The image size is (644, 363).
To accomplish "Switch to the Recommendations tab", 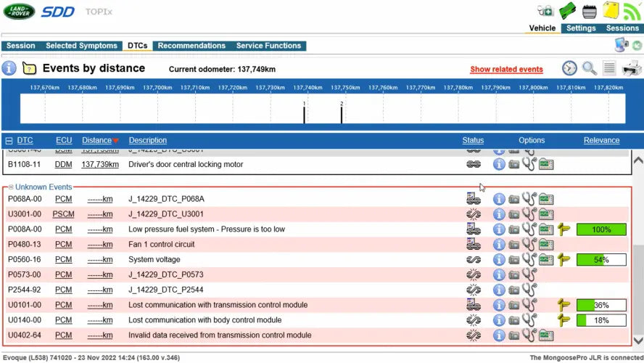I will tap(191, 46).
